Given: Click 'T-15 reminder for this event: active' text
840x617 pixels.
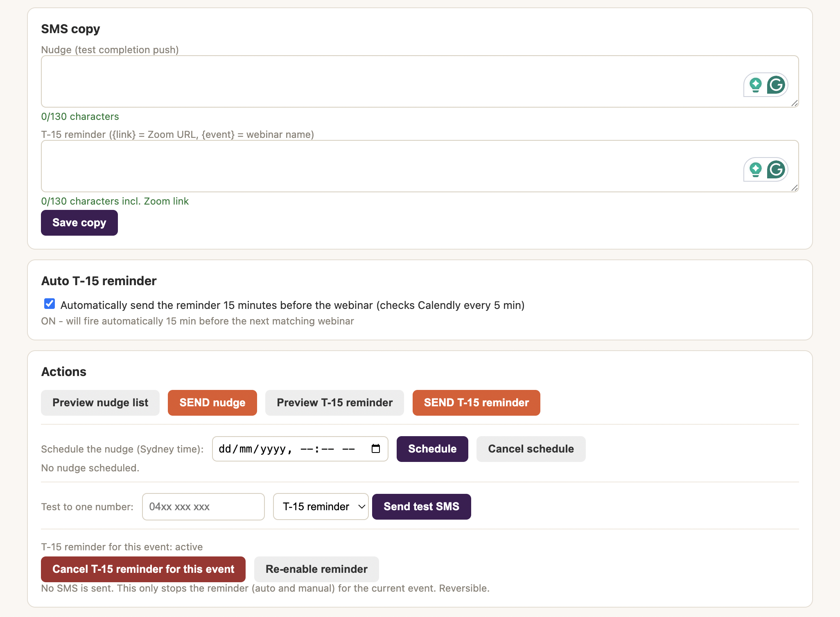Looking at the screenshot, I should (x=122, y=547).
